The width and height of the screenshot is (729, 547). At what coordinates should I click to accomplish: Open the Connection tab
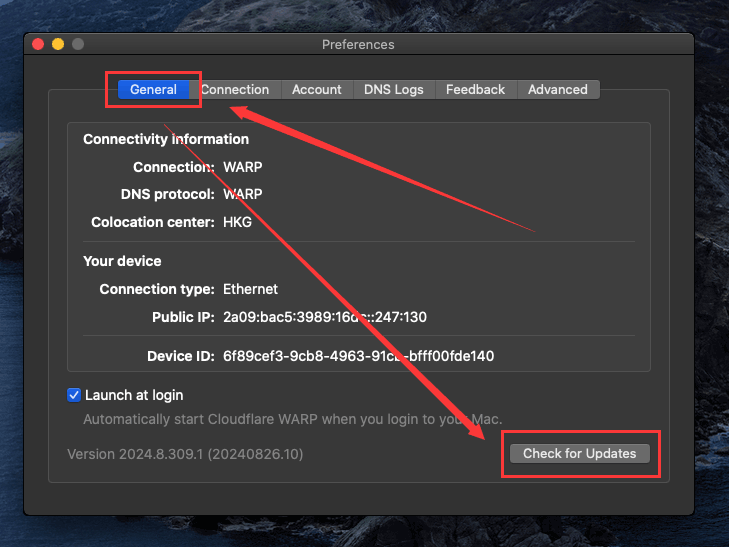click(235, 89)
